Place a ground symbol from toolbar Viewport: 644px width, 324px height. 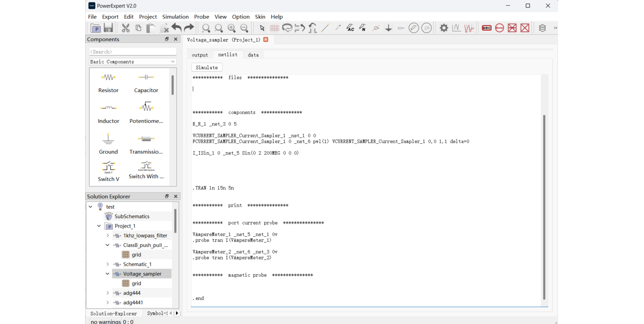pyautogui.click(x=388, y=28)
